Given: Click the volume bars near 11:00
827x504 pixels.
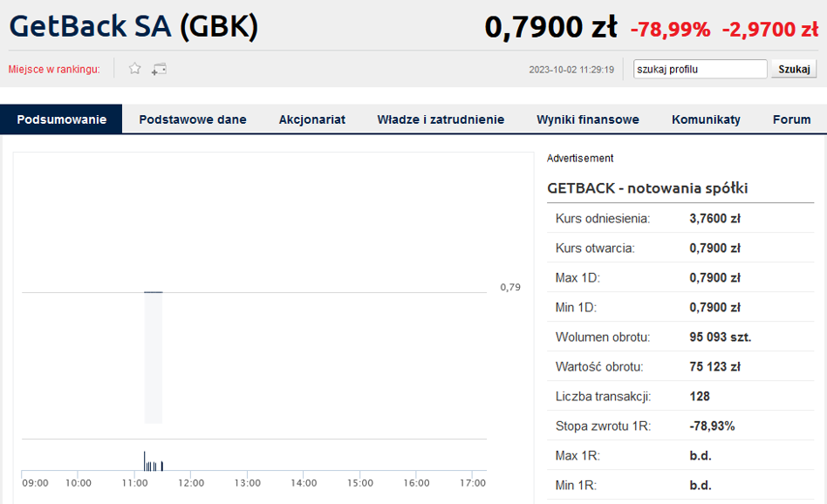Looking at the screenshot, I should click(x=153, y=460).
